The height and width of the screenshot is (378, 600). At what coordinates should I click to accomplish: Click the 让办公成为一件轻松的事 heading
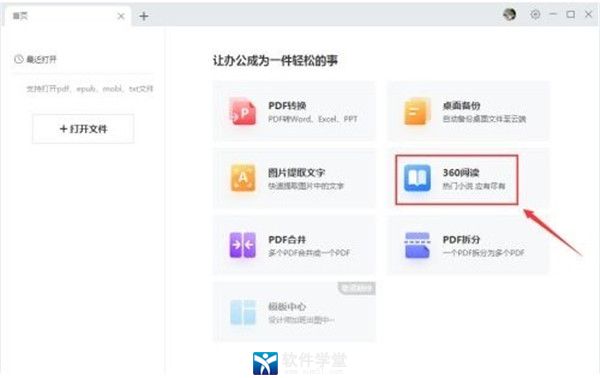click(x=275, y=60)
